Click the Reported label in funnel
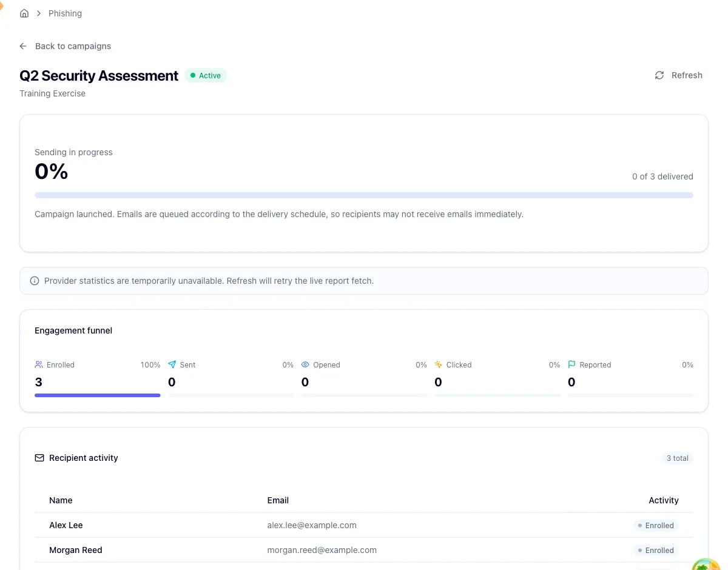Image resolution: width=728 pixels, height=570 pixels. (595, 365)
